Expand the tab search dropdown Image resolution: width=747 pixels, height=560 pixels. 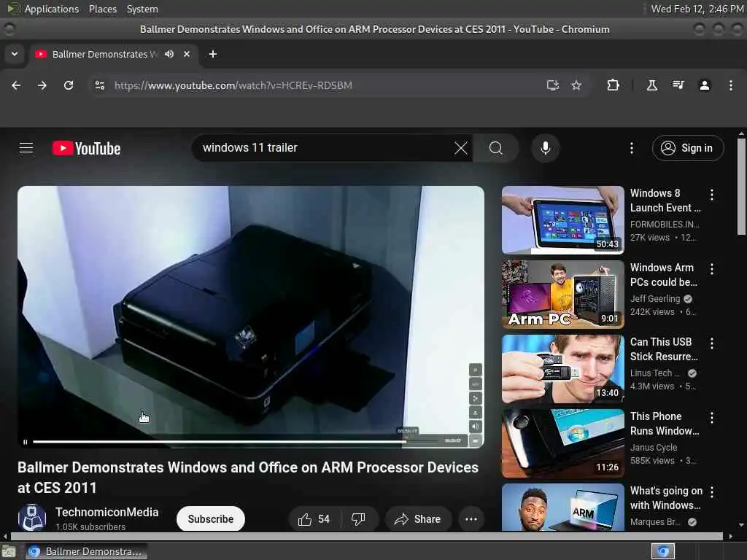pos(15,54)
